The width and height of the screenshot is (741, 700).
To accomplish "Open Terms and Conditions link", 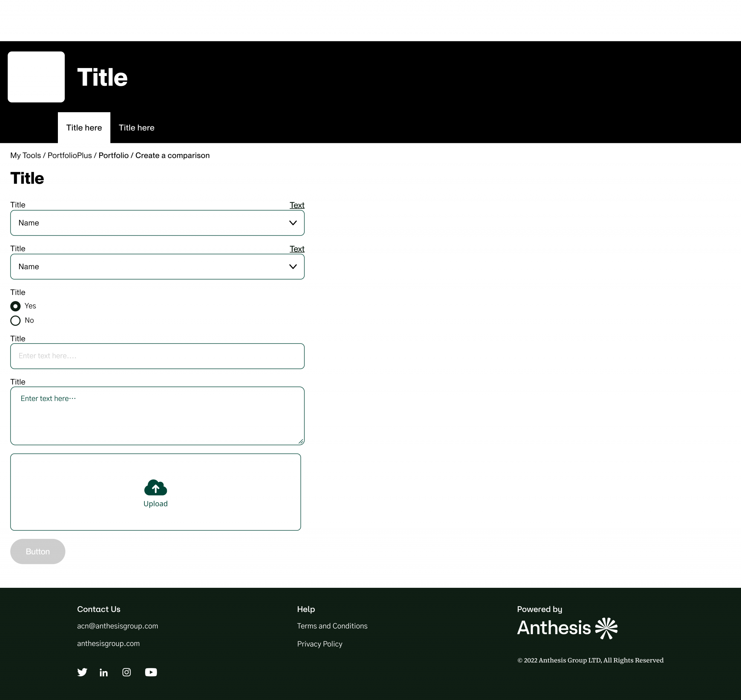I will click(x=332, y=626).
